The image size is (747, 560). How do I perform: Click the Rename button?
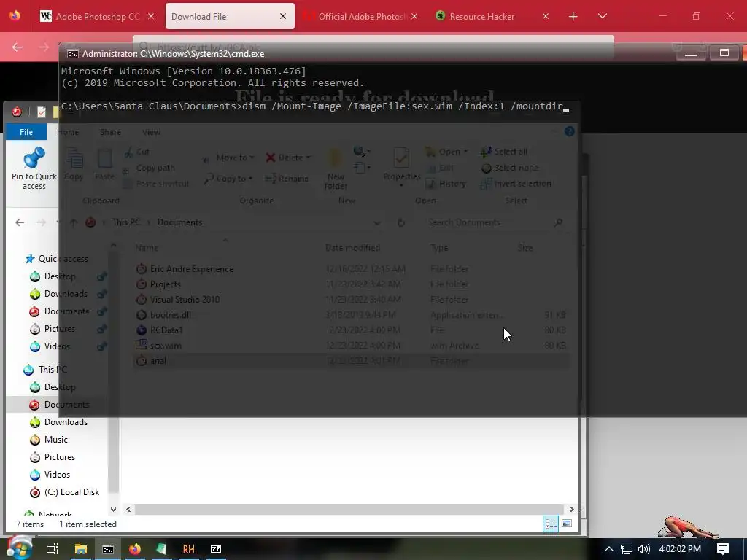coord(287,179)
